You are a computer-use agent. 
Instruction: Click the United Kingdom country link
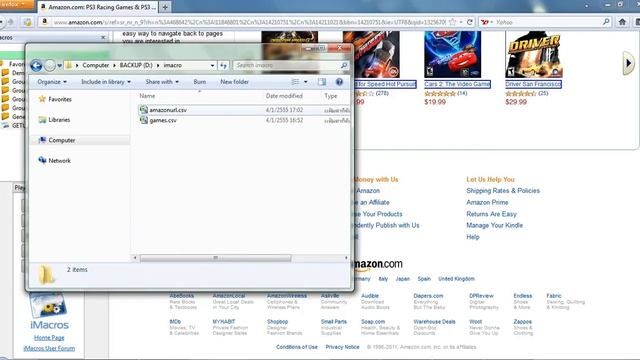pos(456,279)
